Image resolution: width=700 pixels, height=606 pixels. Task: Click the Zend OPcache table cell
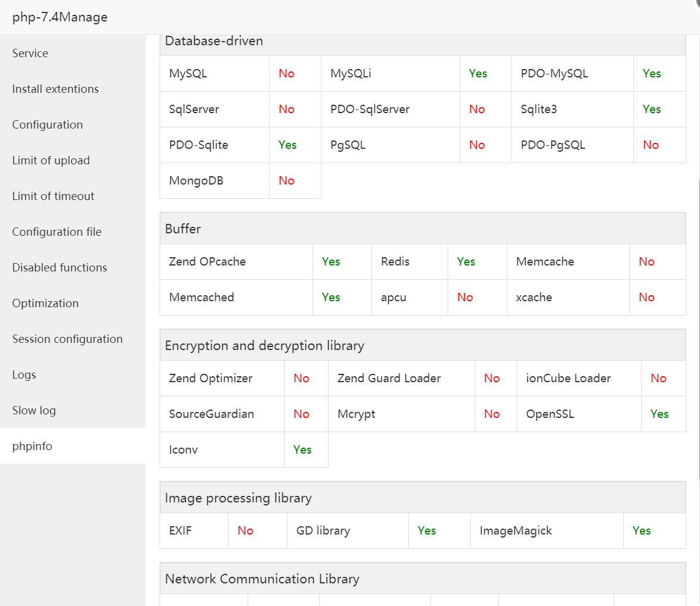tap(208, 261)
